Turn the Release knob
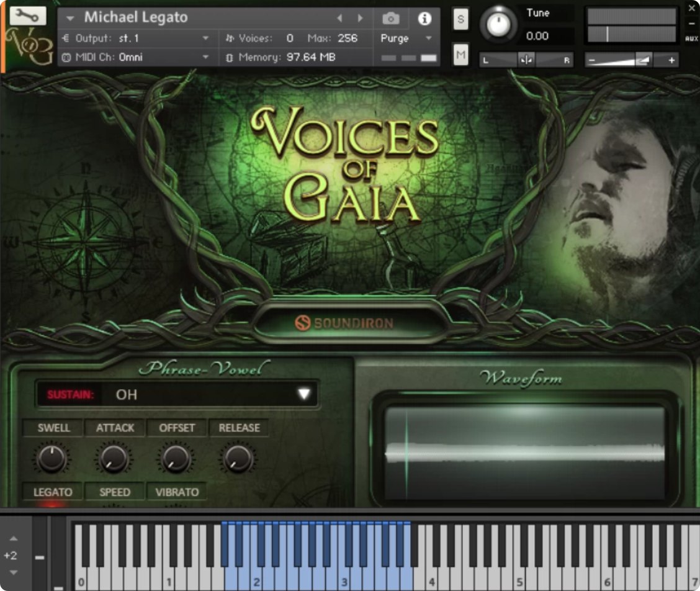 (238, 459)
